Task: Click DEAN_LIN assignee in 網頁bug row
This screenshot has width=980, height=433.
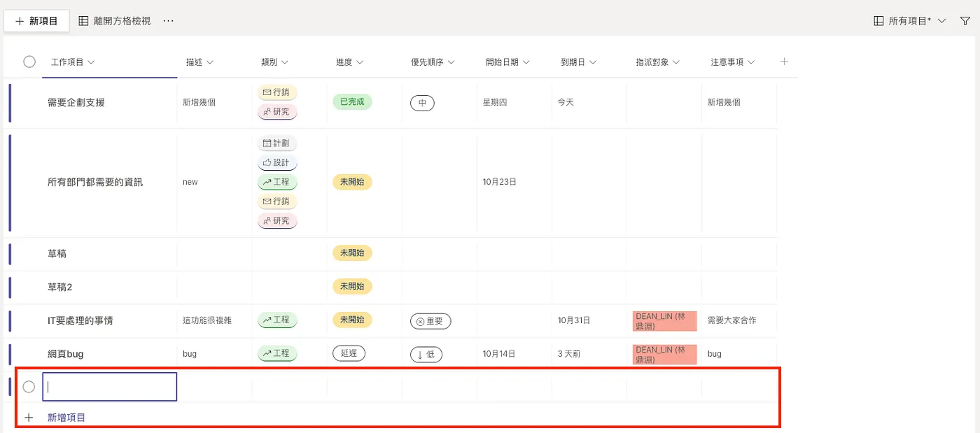Action: [x=665, y=355]
